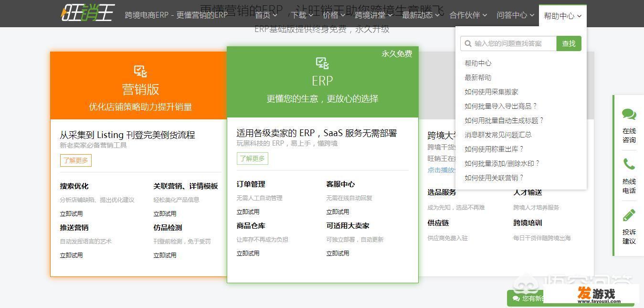Click the 客服中心 feature heading
This screenshot has width=644, height=308.
[340, 184]
